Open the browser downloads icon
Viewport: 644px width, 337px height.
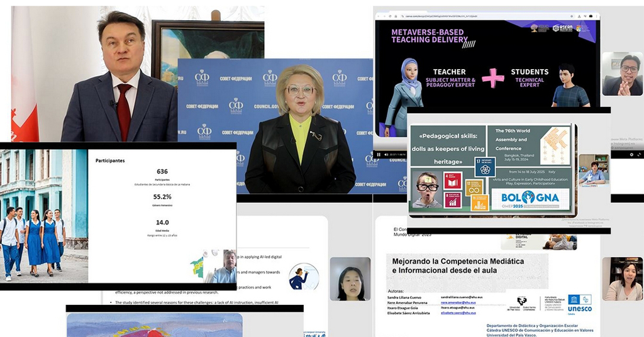click(x=579, y=16)
